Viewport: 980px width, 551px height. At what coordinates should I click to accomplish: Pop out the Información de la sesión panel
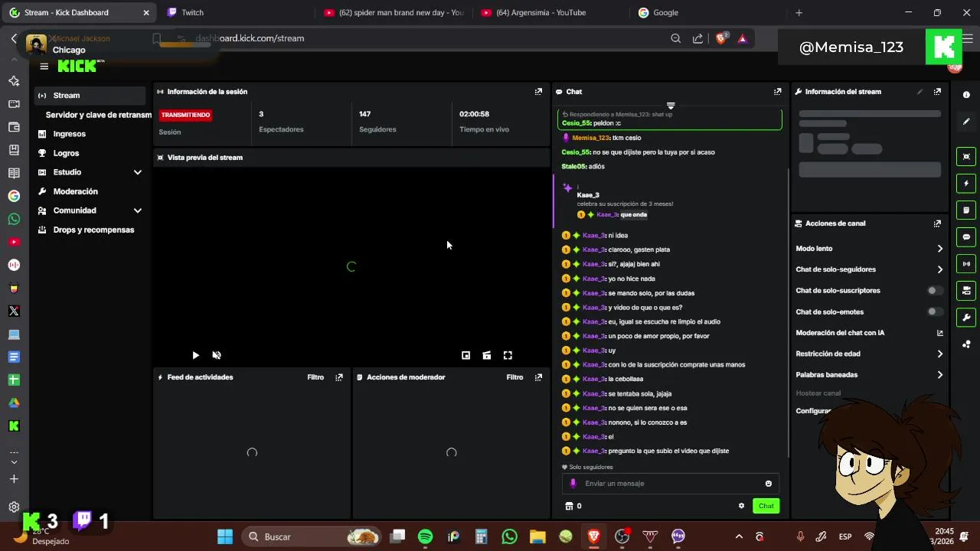tap(538, 92)
